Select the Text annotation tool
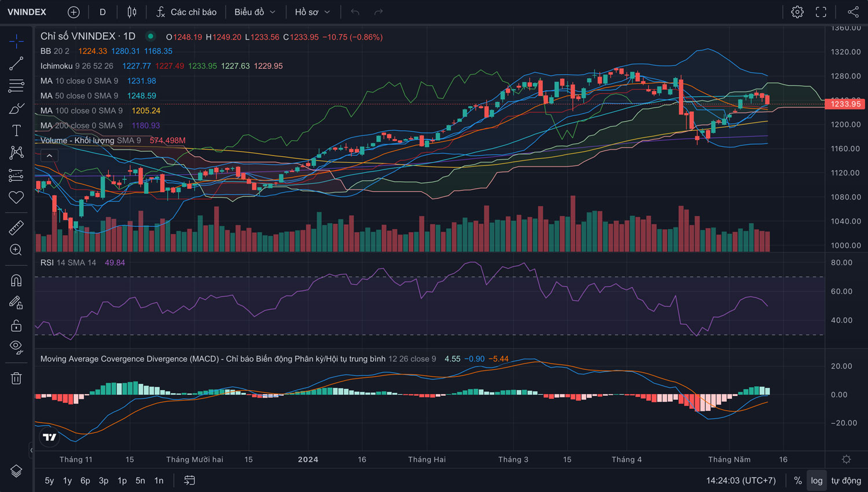Viewport: 868px width, 492px height. coord(16,130)
